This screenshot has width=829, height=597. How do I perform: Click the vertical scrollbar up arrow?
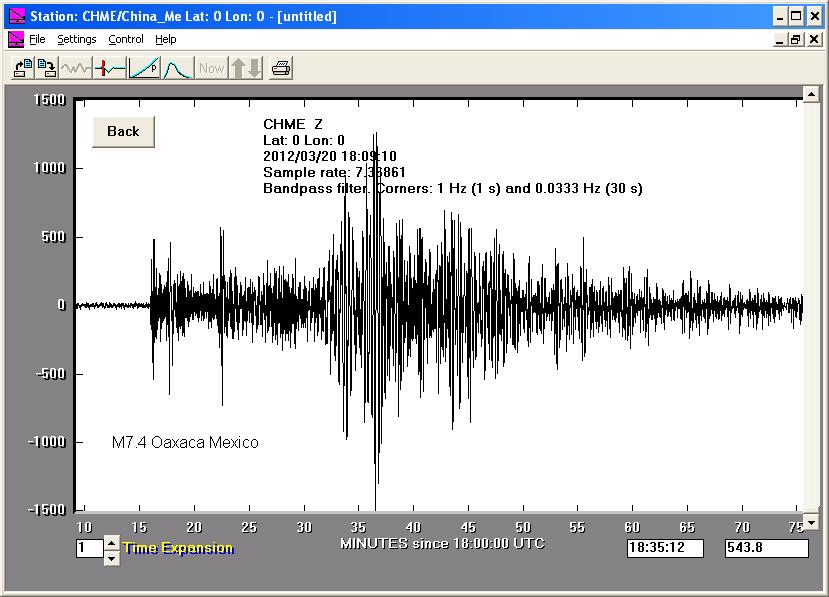(811, 95)
